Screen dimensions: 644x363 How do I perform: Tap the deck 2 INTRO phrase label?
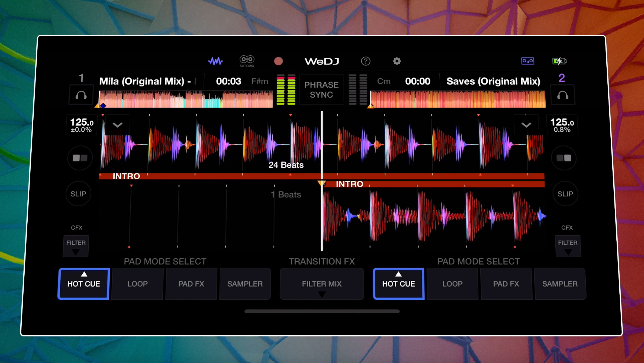(x=350, y=184)
